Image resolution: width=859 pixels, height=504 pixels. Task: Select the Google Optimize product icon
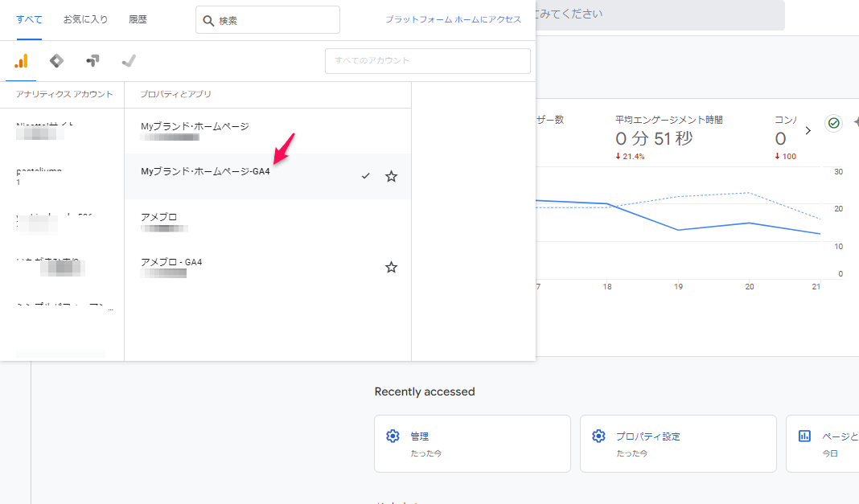pos(92,61)
